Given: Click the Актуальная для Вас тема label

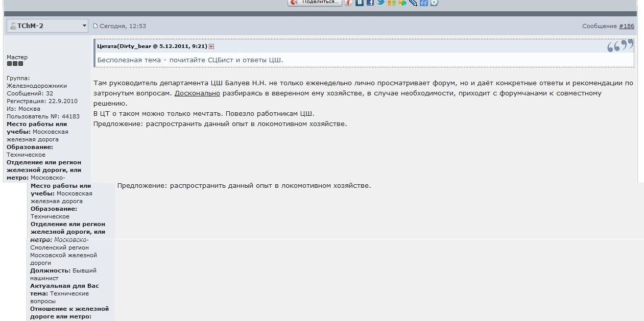Looking at the screenshot, I should tap(65, 289).
